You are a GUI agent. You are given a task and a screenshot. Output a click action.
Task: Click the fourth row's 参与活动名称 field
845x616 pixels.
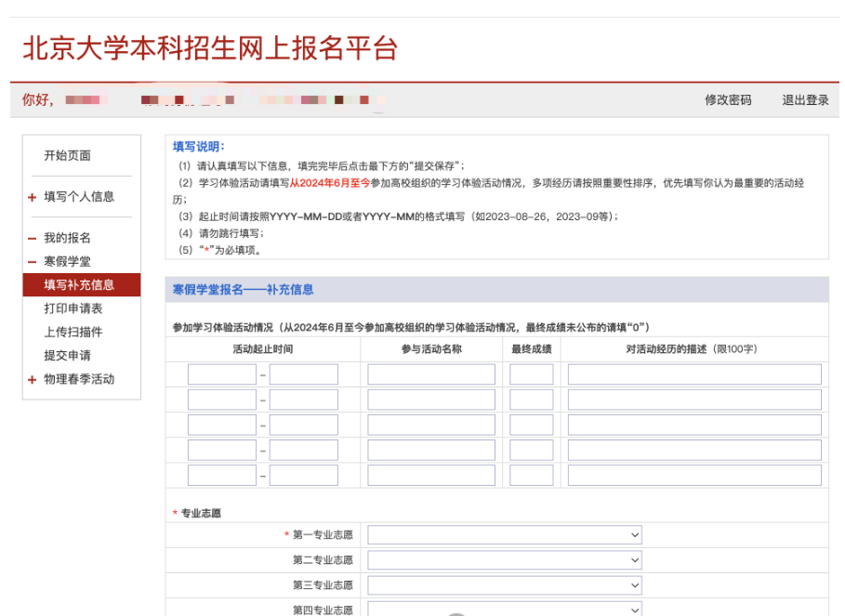point(431,450)
